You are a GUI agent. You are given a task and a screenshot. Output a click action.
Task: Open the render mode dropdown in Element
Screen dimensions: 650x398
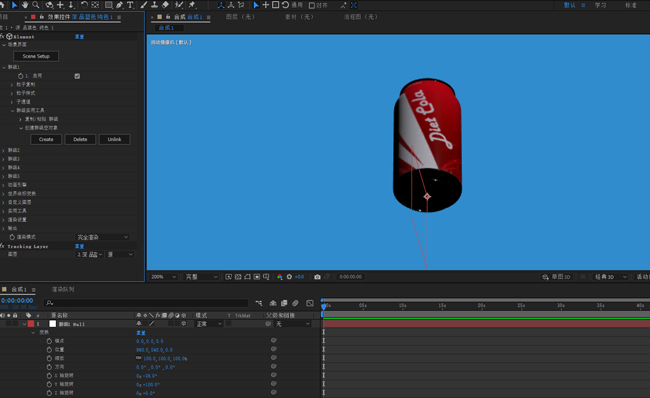[102, 237]
